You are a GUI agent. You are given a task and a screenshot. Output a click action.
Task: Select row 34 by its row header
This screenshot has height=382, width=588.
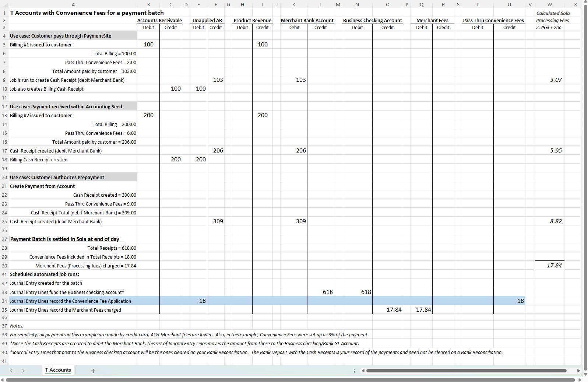point(4,301)
